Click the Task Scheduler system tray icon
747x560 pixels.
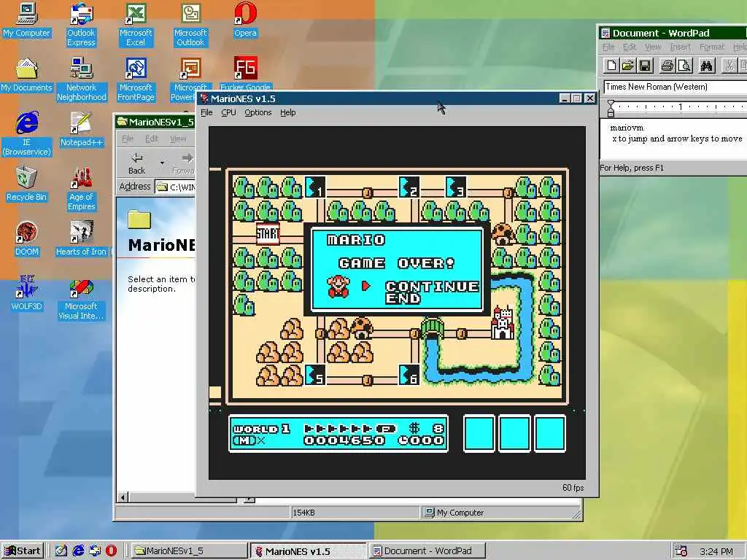coord(681,551)
